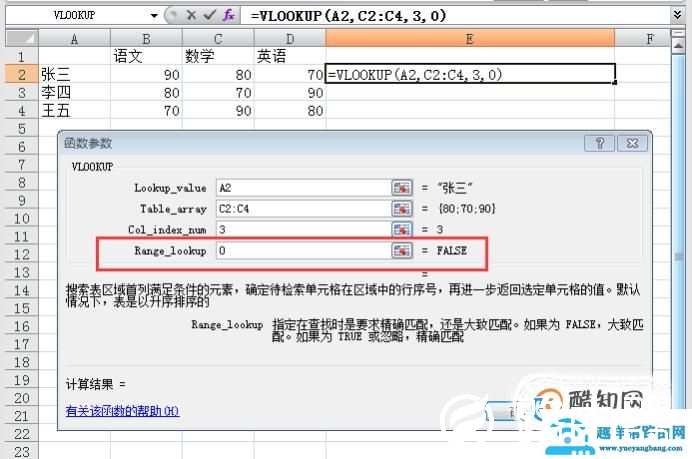Collapse dialog using Range_lookup range selector icon
Viewport: 692px width, 459px height.
(402, 250)
